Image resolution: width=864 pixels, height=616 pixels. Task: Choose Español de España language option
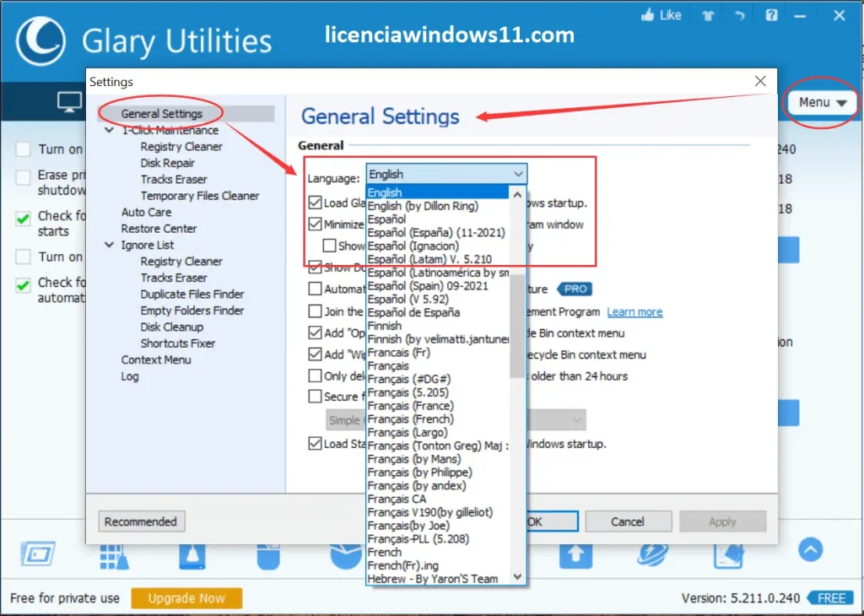(438, 312)
